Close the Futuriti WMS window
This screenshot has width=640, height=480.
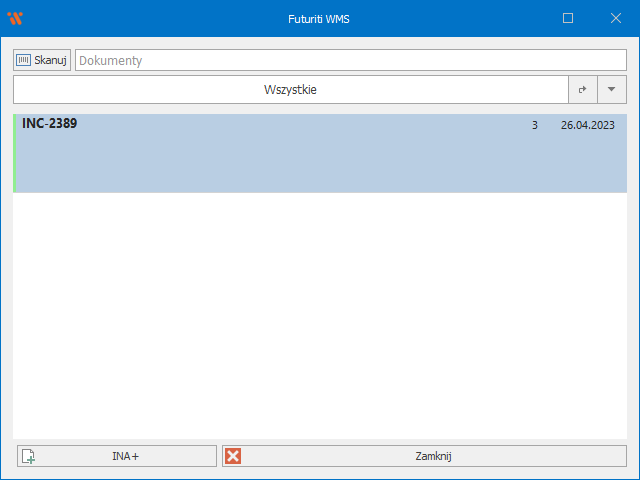616,18
